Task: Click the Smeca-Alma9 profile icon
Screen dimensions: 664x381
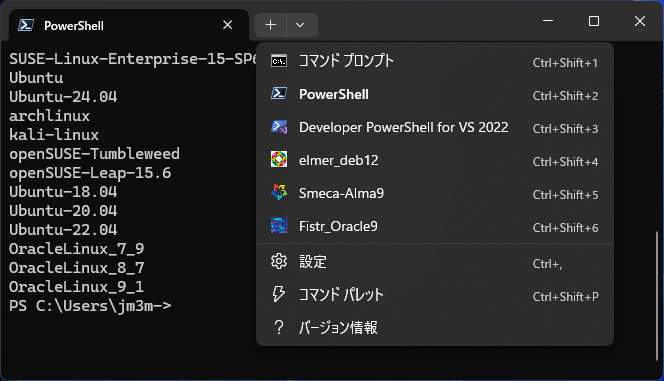Action: pos(279,193)
